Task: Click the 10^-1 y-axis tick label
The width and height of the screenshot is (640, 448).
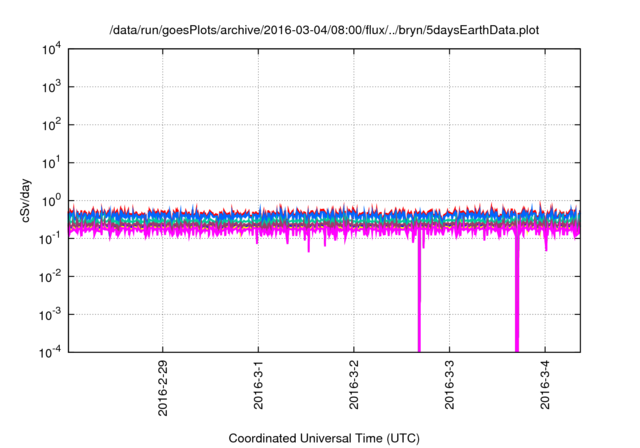Action: click(x=51, y=239)
